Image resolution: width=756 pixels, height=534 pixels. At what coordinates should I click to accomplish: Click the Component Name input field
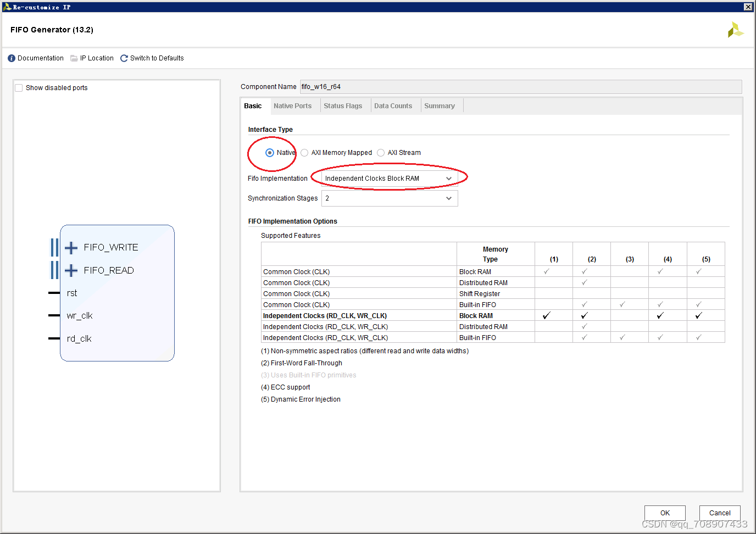coord(521,87)
